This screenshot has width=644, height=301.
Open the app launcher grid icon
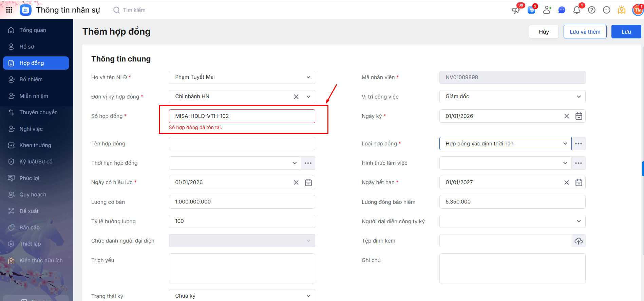(x=9, y=10)
